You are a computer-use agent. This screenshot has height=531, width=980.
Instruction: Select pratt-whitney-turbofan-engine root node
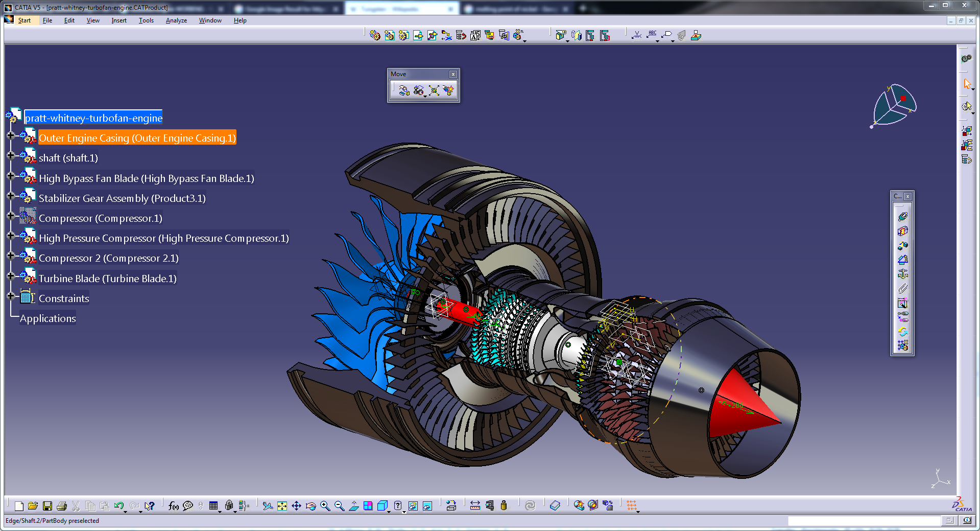pyautogui.click(x=93, y=118)
